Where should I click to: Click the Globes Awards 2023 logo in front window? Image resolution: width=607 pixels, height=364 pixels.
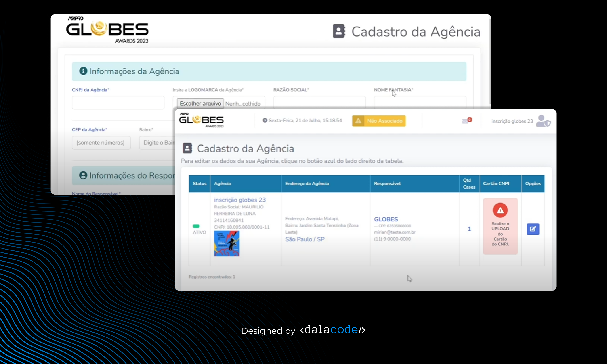point(201,120)
